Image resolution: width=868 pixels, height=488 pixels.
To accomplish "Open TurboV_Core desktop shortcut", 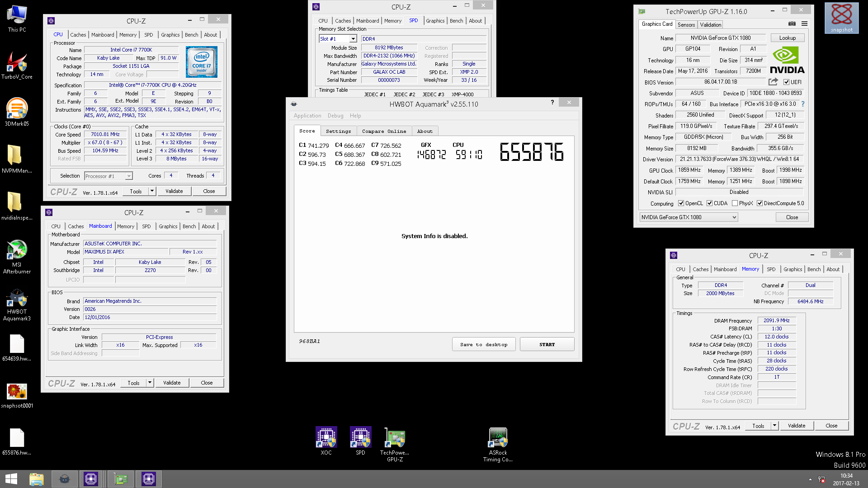I will click(17, 66).
